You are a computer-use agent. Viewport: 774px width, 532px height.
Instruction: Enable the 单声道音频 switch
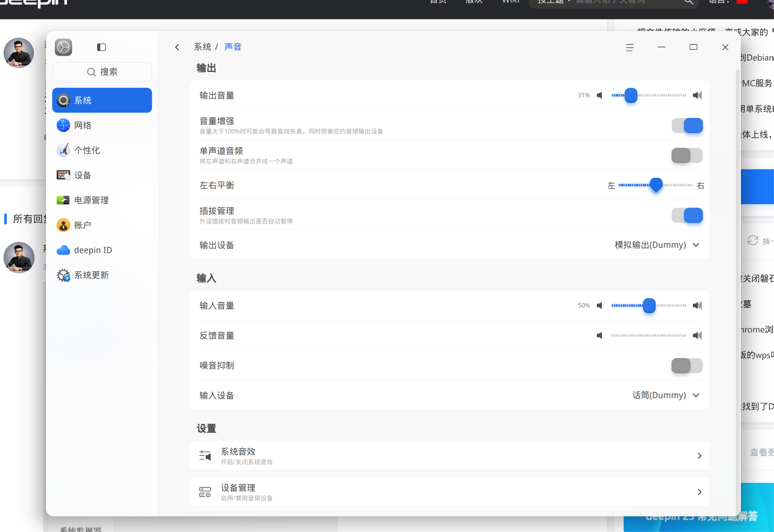click(687, 155)
